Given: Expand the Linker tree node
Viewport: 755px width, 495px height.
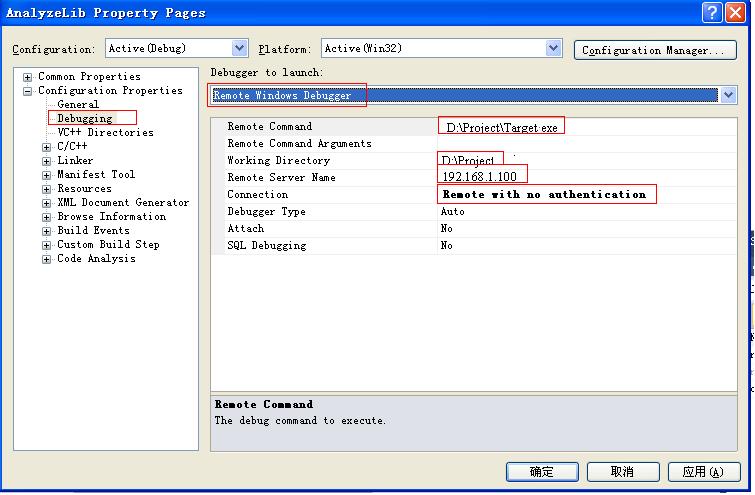Looking at the screenshot, I should click(46, 161).
